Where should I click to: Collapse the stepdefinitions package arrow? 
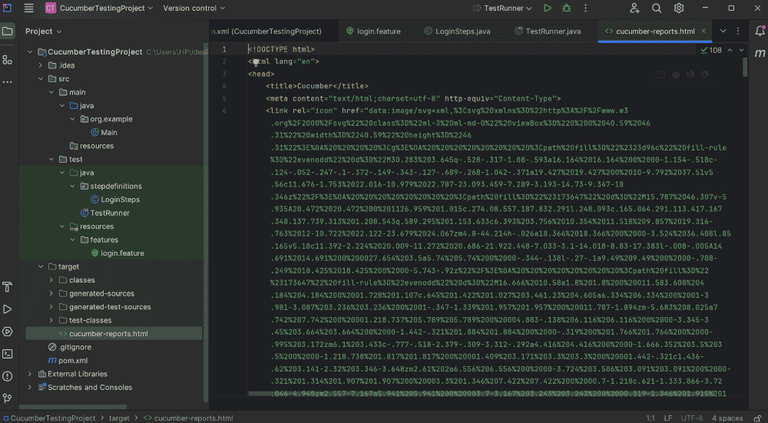[x=73, y=186]
